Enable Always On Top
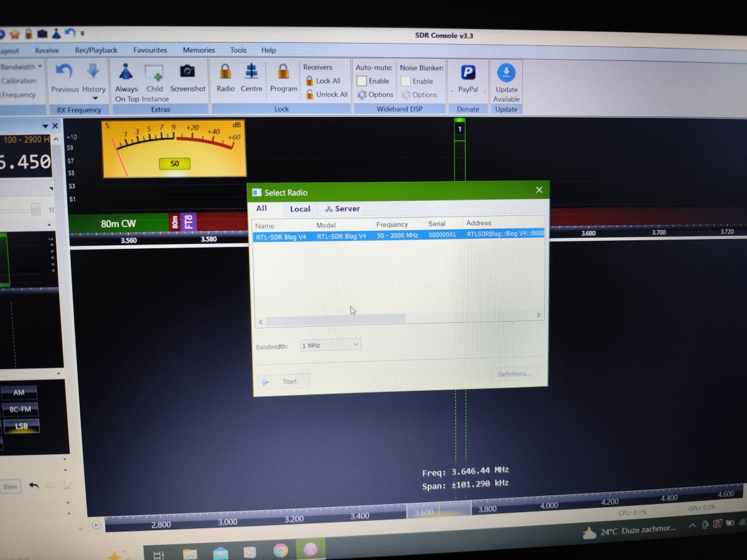 [126, 83]
